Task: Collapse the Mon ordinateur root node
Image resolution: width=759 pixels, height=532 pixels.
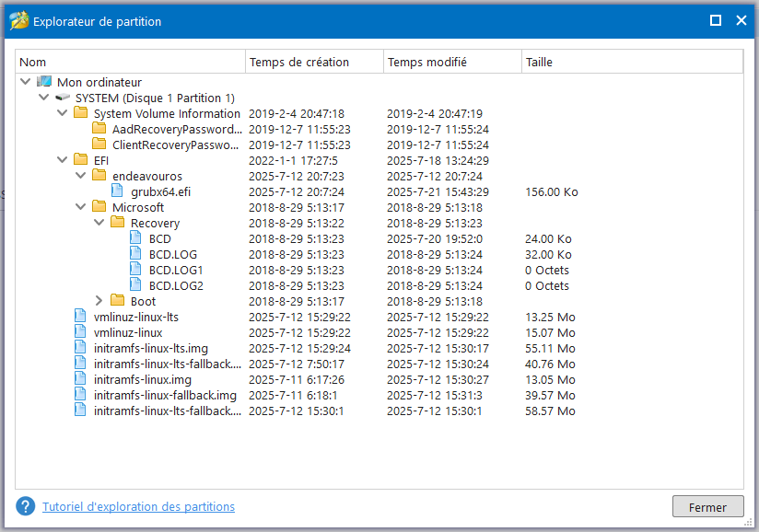Action: (x=25, y=82)
